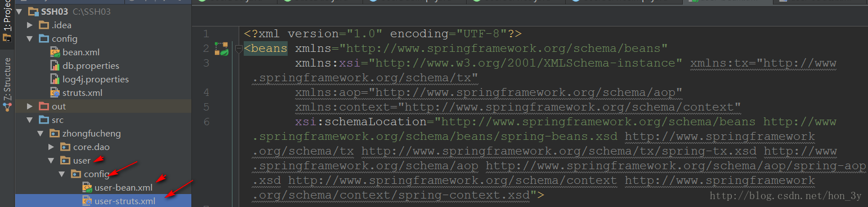
Task: Click the struts.xml file icon
Action: (55, 93)
